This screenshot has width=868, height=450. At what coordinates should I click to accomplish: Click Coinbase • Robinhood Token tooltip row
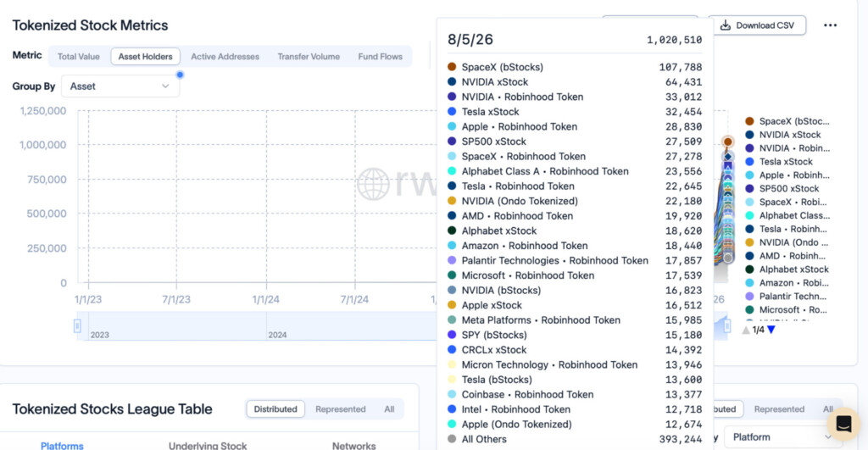pos(575,395)
